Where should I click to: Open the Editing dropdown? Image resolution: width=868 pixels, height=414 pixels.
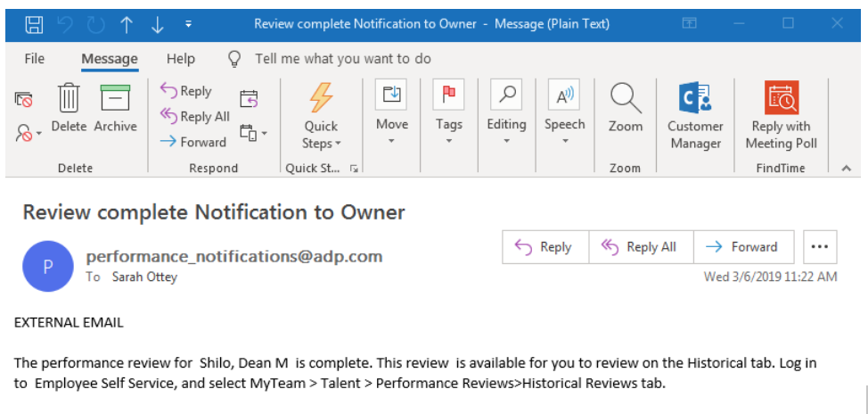(506, 113)
